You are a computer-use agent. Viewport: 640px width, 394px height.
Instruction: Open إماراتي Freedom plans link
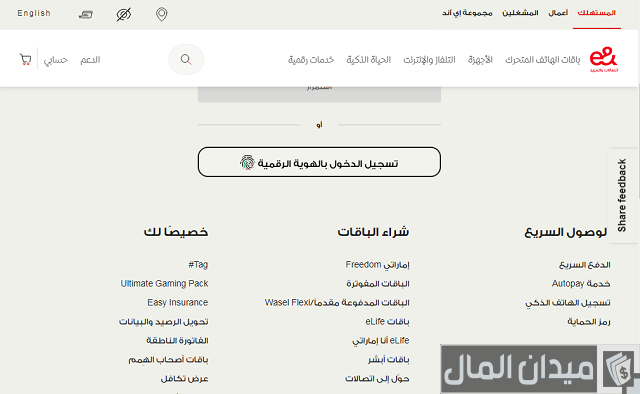(377, 265)
